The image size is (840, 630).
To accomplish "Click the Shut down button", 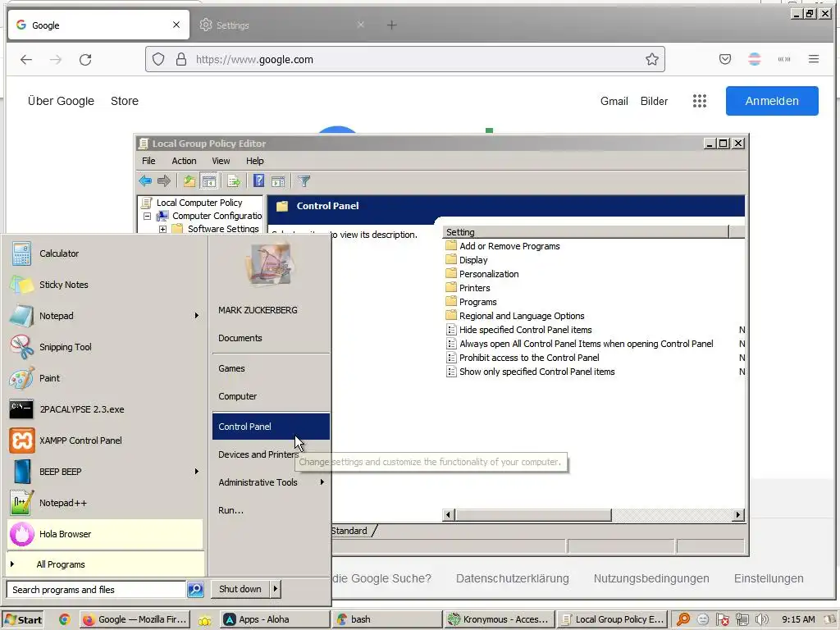I will coord(240,589).
